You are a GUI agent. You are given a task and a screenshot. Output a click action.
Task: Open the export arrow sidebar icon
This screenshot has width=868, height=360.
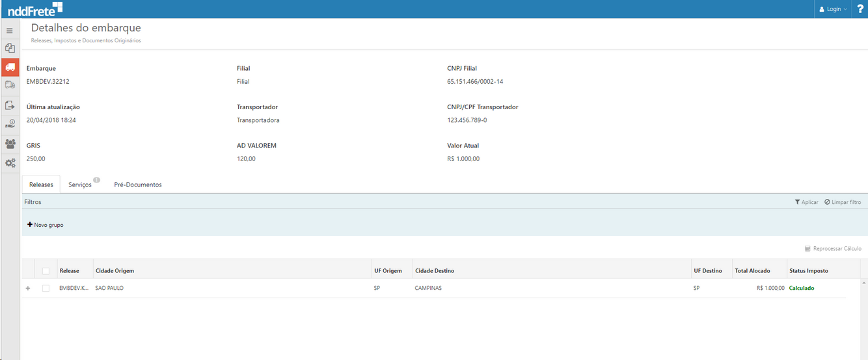10,105
